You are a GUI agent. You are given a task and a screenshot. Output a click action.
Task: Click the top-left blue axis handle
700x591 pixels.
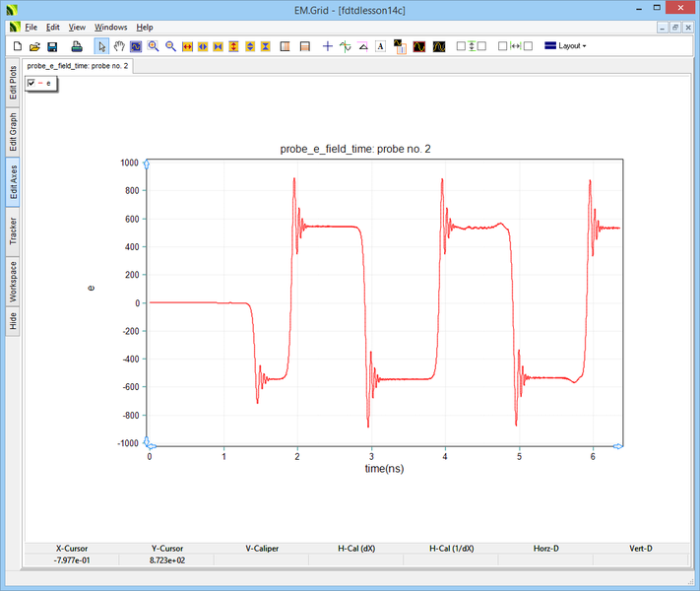(x=147, y=164)
